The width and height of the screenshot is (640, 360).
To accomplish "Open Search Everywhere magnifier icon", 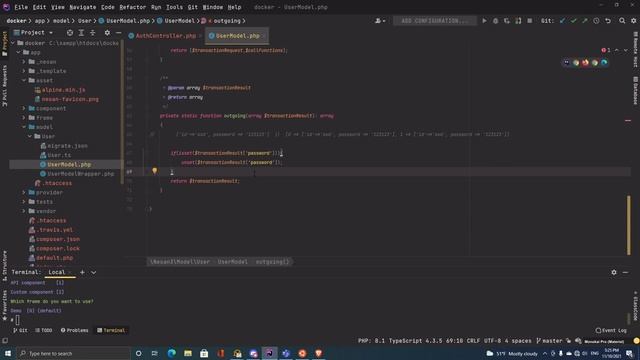I will pyautogui.click(x=622, y=21).
